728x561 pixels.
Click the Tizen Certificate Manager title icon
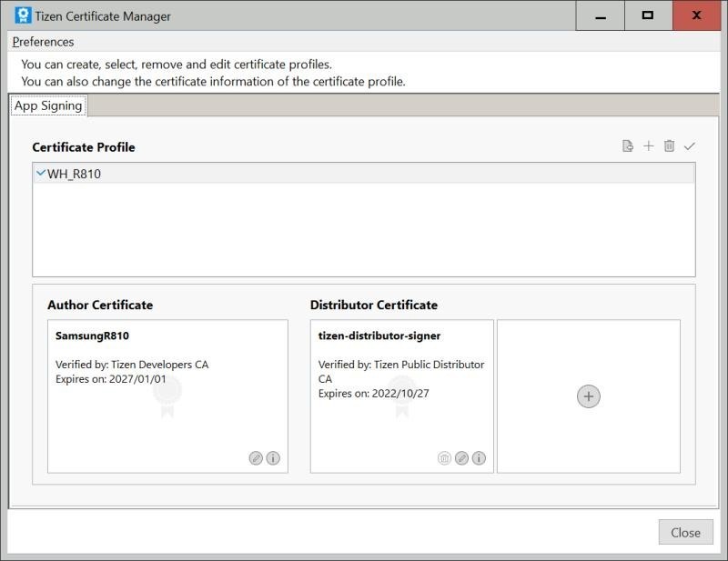coord(23,15)
